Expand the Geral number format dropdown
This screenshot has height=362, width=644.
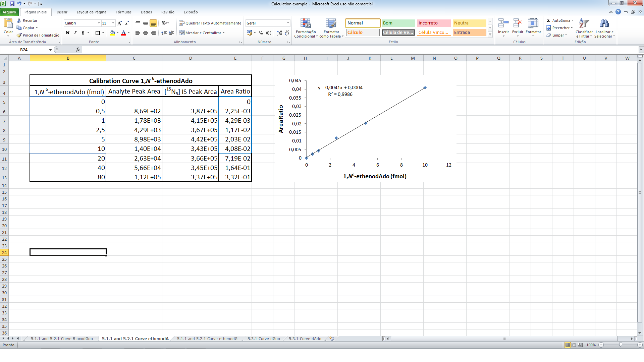[x=288, y=23]
